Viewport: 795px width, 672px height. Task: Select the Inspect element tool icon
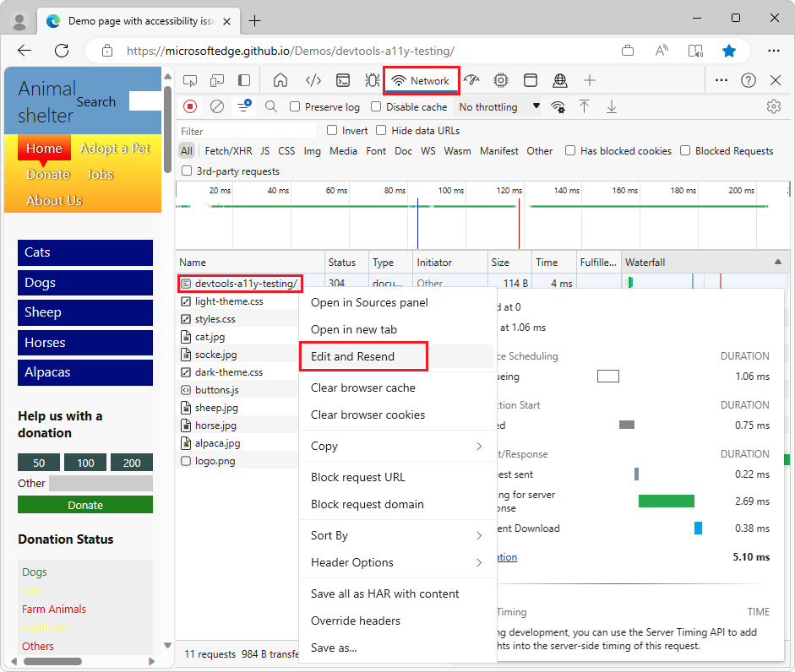click(x=191, y=79)
